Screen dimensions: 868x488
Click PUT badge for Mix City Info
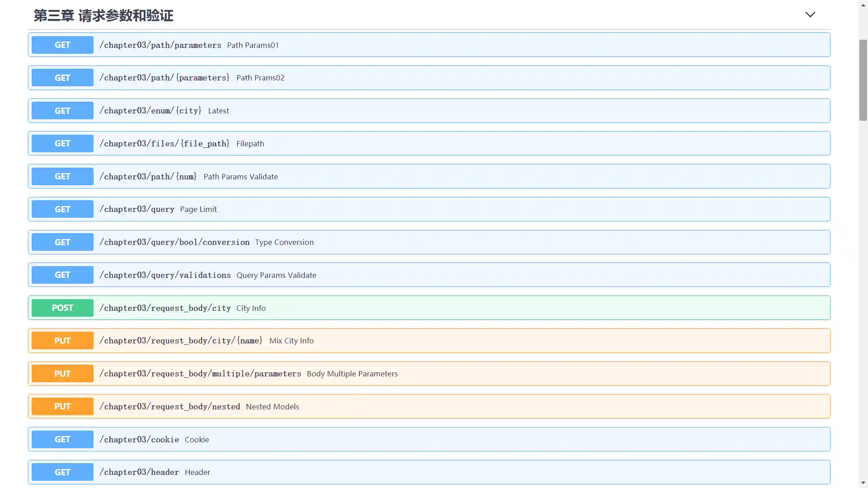(x=62, y=341)
